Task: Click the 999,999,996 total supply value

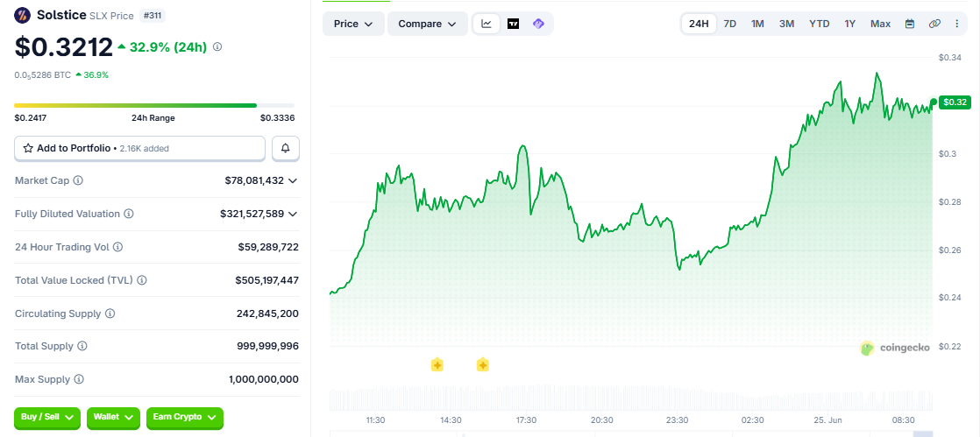Action: [267, 346]
